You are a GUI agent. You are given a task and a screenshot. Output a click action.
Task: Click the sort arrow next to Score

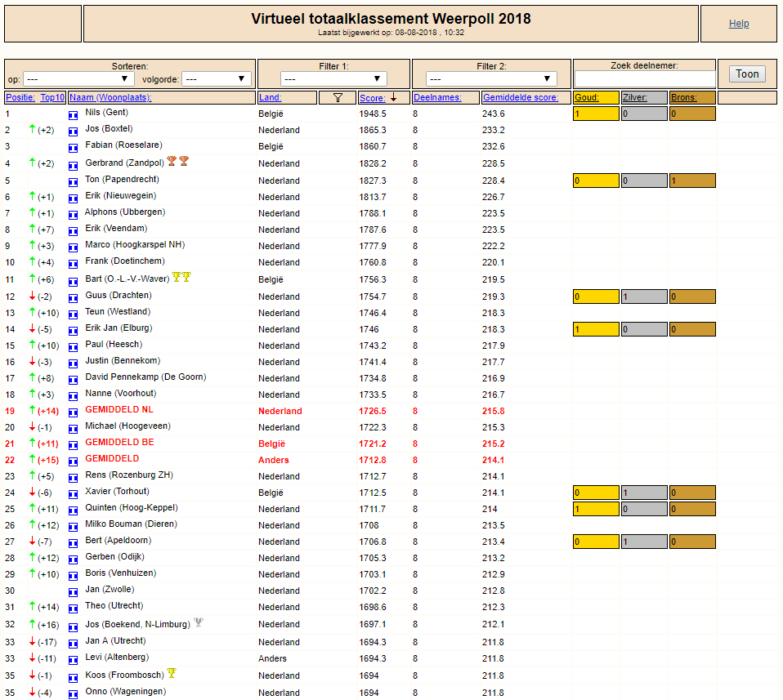(393, 98)
